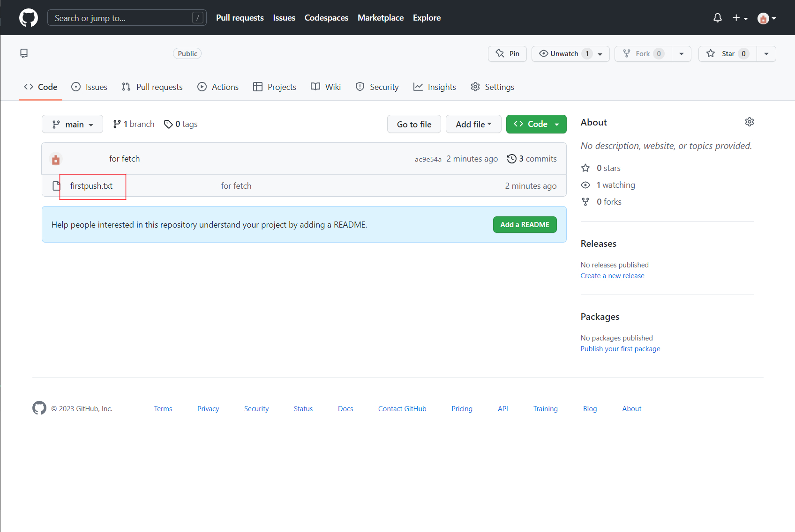
Task: Open the repository Pull requests tab
Action: point(152,87)
